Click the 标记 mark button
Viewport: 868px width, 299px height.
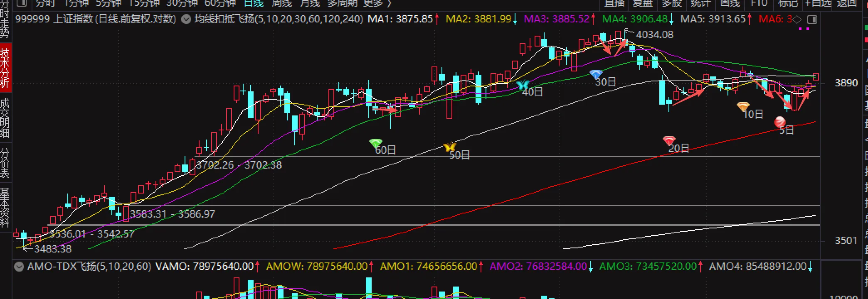coord(788,3)
